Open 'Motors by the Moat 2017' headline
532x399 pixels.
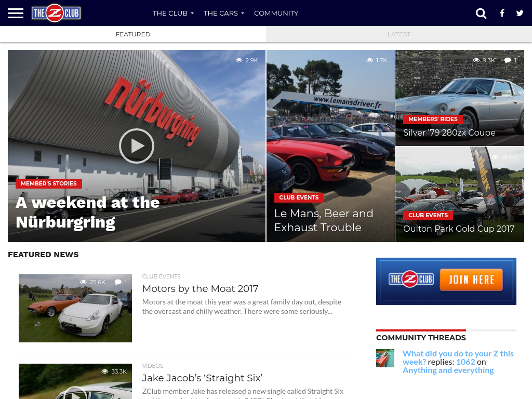pos(200,289)
